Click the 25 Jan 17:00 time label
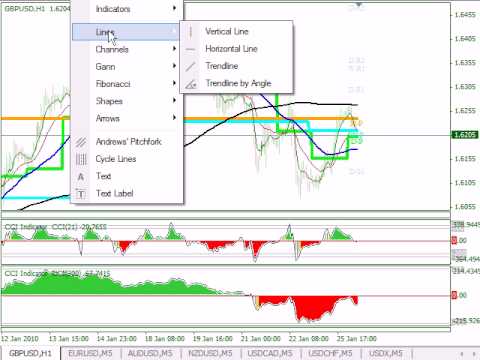The image size is (480, 360). [357, 339]
